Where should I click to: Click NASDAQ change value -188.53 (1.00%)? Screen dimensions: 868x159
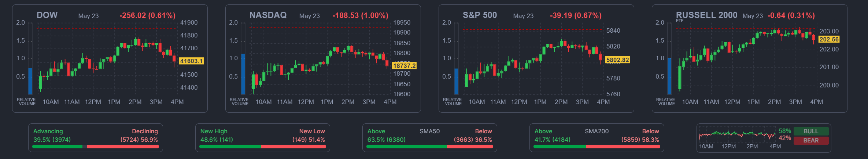click(360, 15)
